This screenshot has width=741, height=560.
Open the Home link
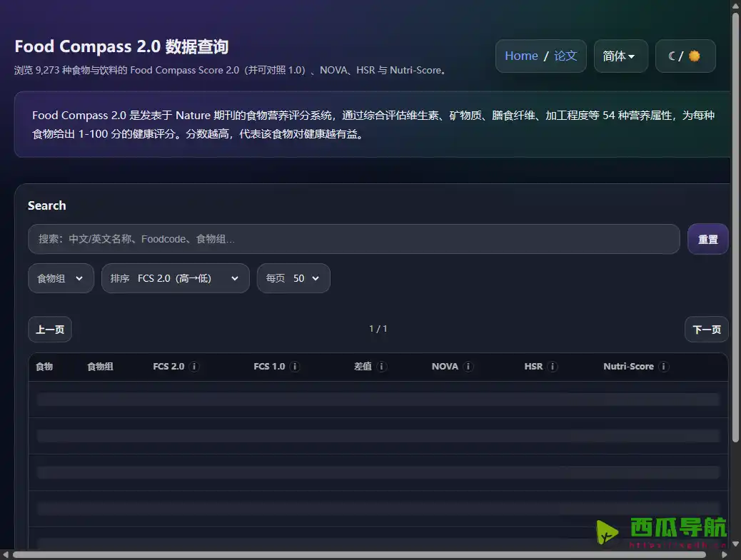click(x=521, y=56)
